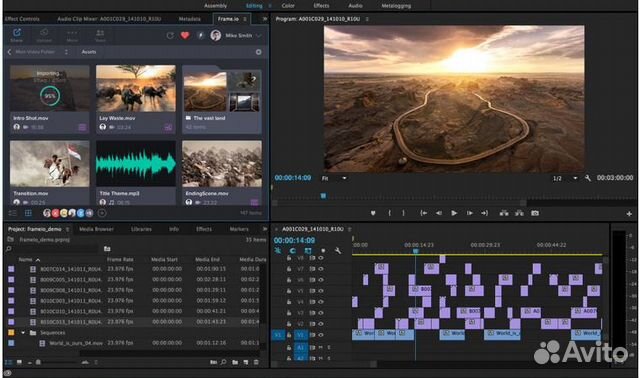The height and width of the screenshot is (378, 640).
Task: Select the timeline wrench settings icon
Action: click(x=338, y=251)
